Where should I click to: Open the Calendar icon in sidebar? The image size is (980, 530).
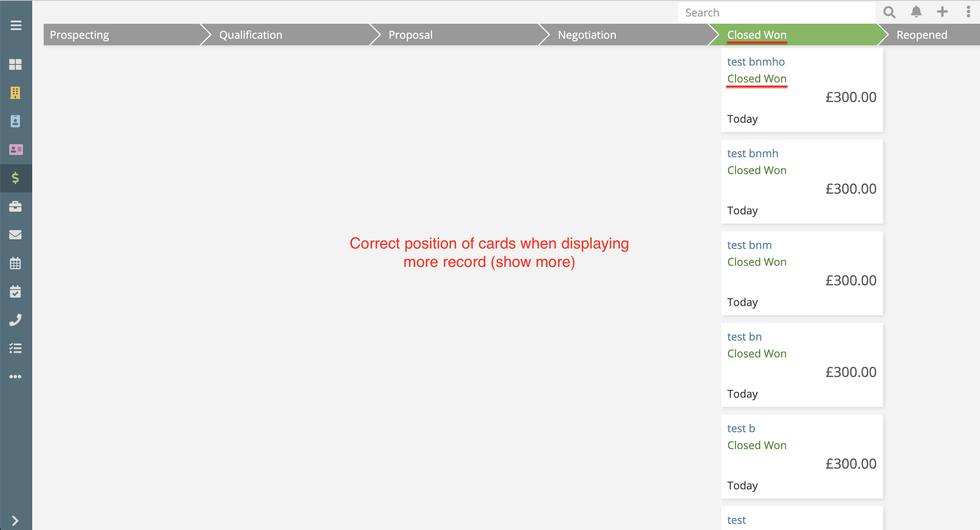click(16, 263)
